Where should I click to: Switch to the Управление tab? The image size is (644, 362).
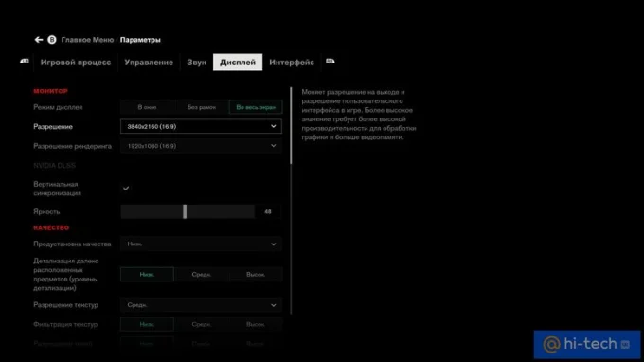(149, 62)
